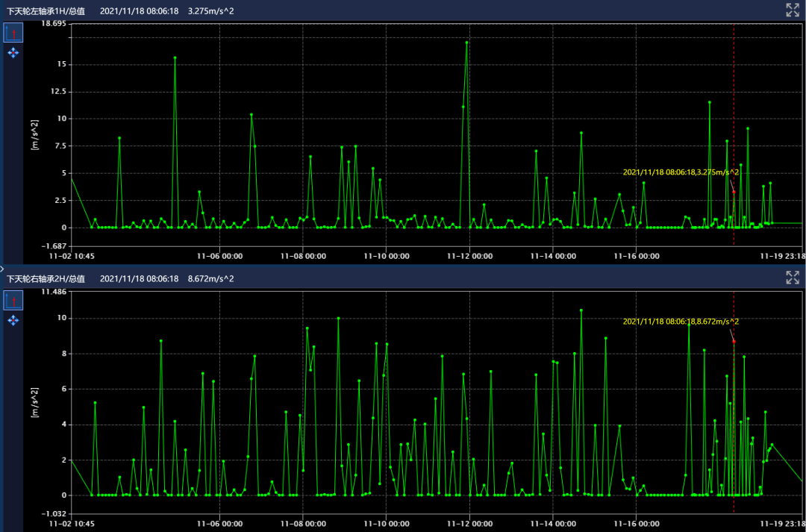Viewport: 806px width, 532px height.
Task: Expand top chart 下天轮左轴承1H to fullscreen
Action: click(793, 10)
